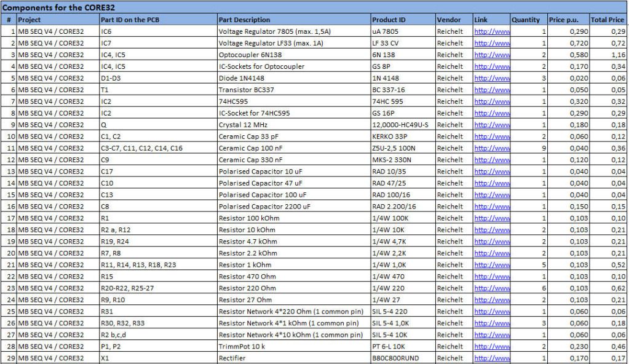Select the product ID 'Z5U-2,5 100N'

(x=403, y=148)
